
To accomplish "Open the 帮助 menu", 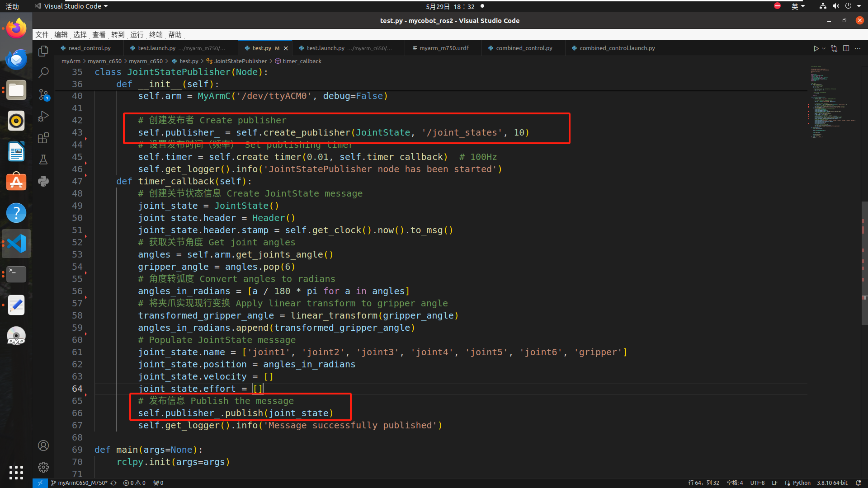I will [175, 35].
